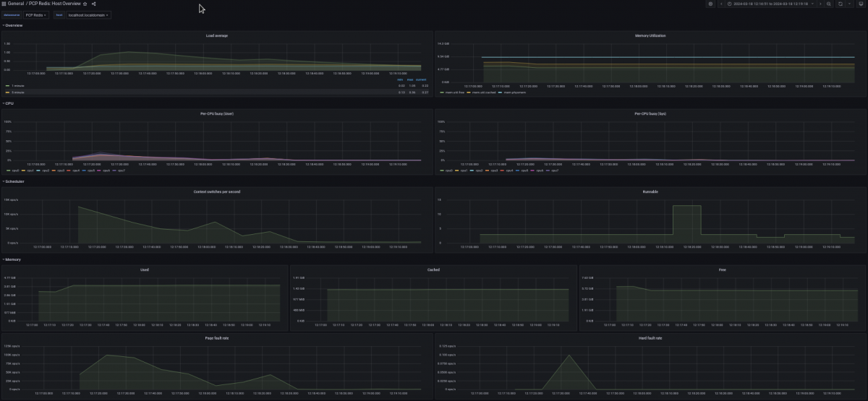Image resolution: width=868 pixels, height=401 pixels.
Task: Open the Free memory panel title
Action: 723,270
